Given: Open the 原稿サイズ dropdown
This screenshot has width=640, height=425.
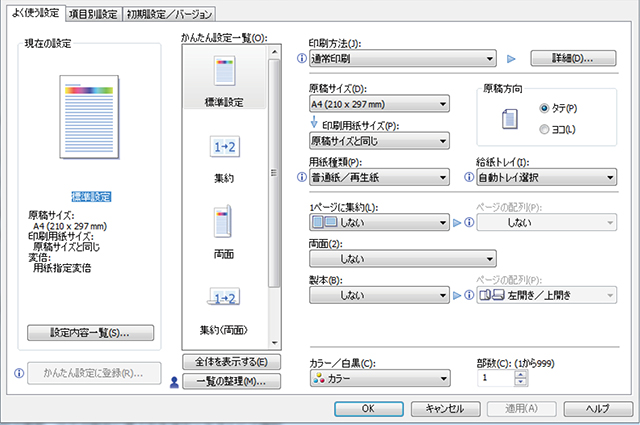Looking at the screenshot, I should (x=378, y=104).
